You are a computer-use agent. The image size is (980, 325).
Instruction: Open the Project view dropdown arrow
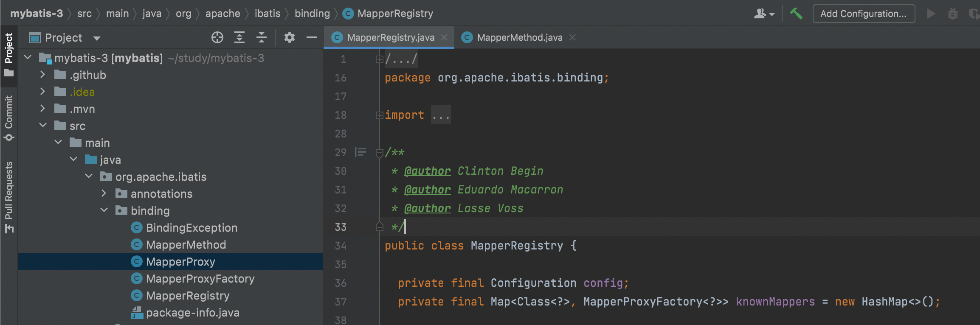[97, 38]
